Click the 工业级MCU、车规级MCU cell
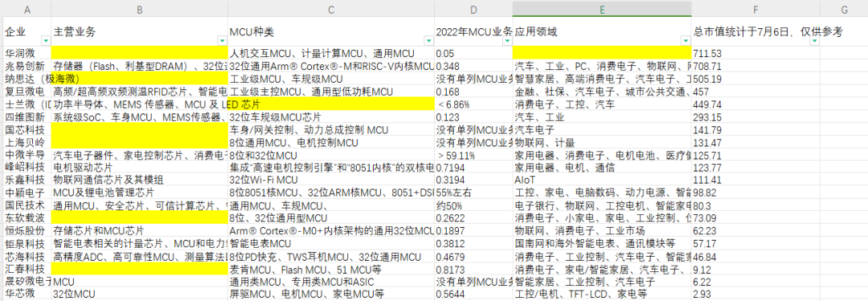Screen dimensions: 868x301 click(x=331, y=79)
